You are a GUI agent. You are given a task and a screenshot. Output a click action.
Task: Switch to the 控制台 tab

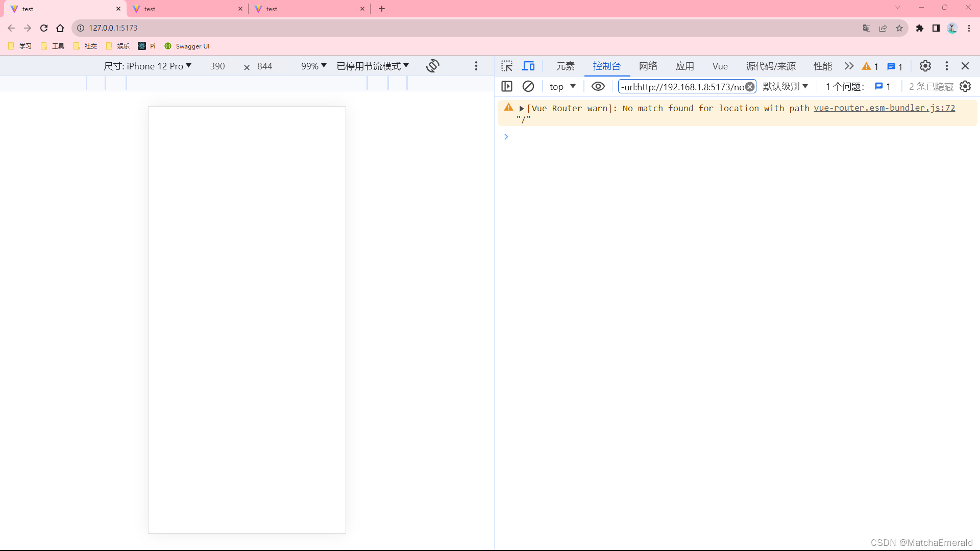click(x=607, y=66)
